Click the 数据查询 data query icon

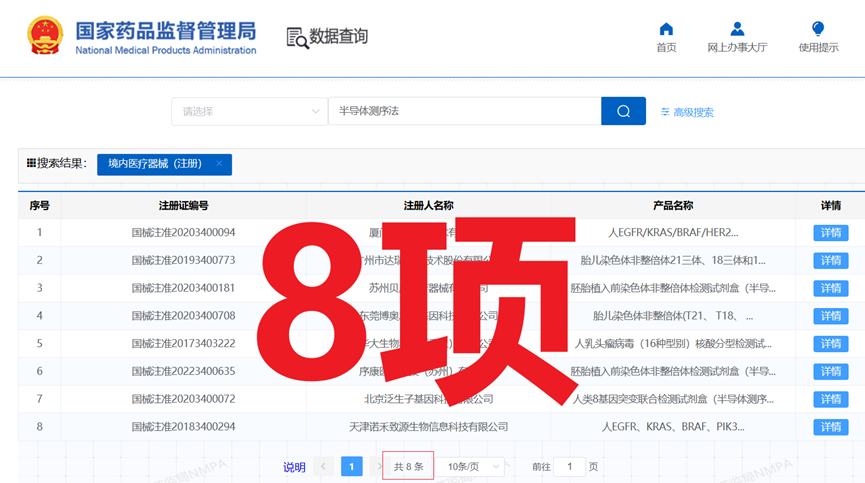click(x=297, y=37)
